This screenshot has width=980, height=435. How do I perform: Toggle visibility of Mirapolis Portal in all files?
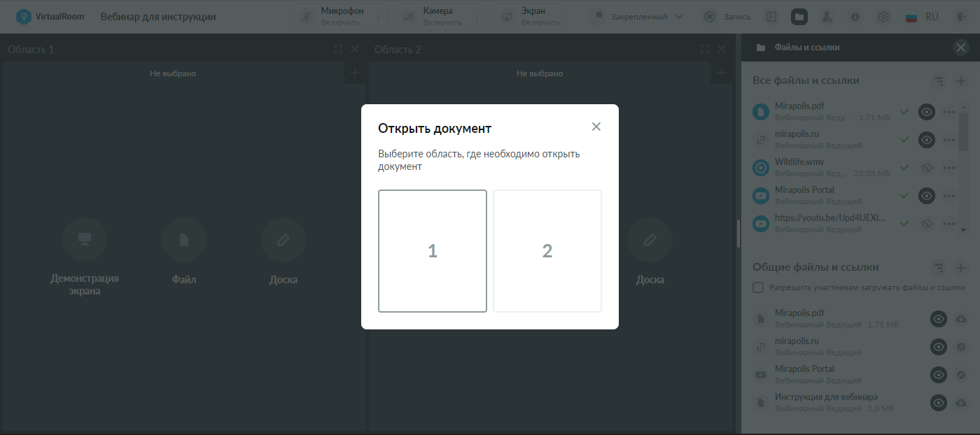tap(927, 196)
